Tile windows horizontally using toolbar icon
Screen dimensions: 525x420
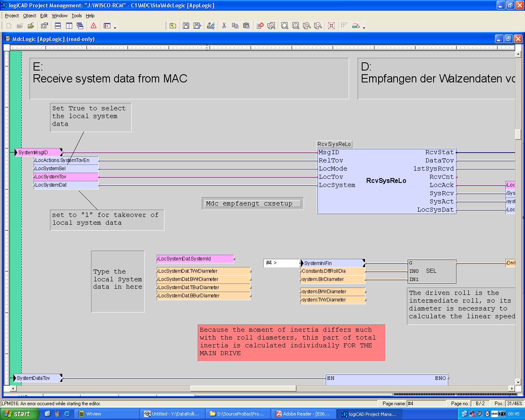tap(58, 26)
